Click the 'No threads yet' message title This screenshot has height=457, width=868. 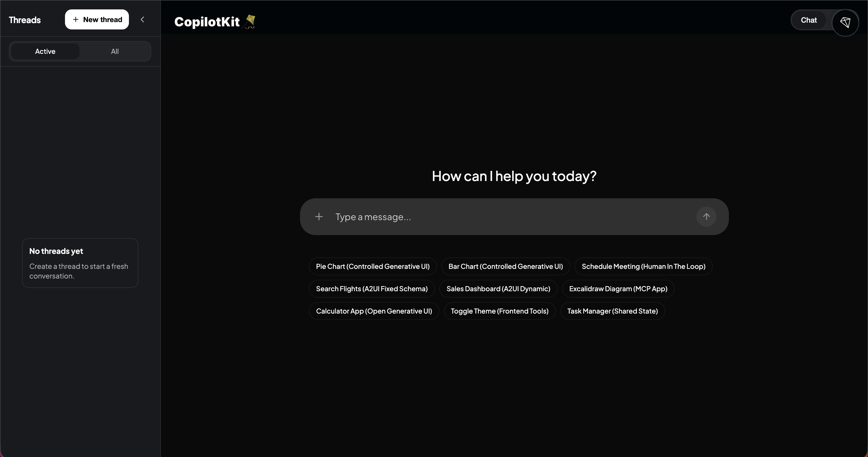pos(56,251)
